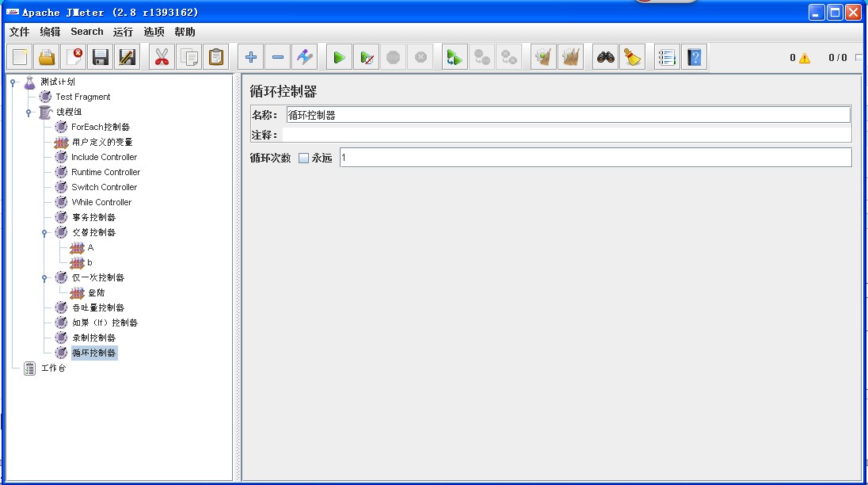
Task: Click the warning triangle error indicator
Action: (805, 58)
